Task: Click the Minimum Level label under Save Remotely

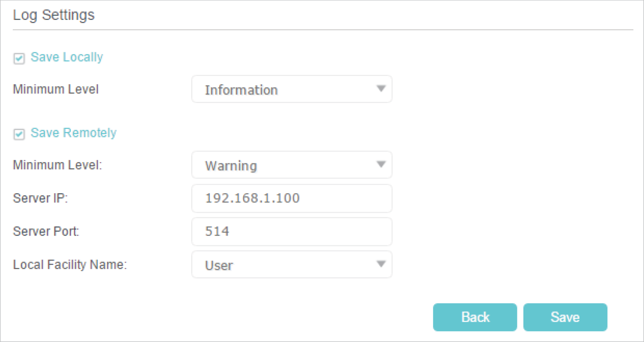Action: coord(57,165)
